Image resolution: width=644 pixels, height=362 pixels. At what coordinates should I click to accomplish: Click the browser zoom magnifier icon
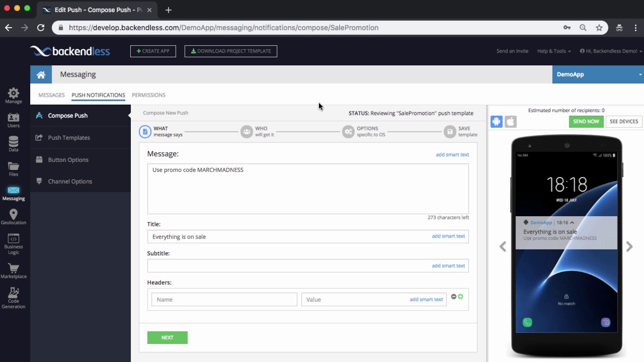[583, 28]
